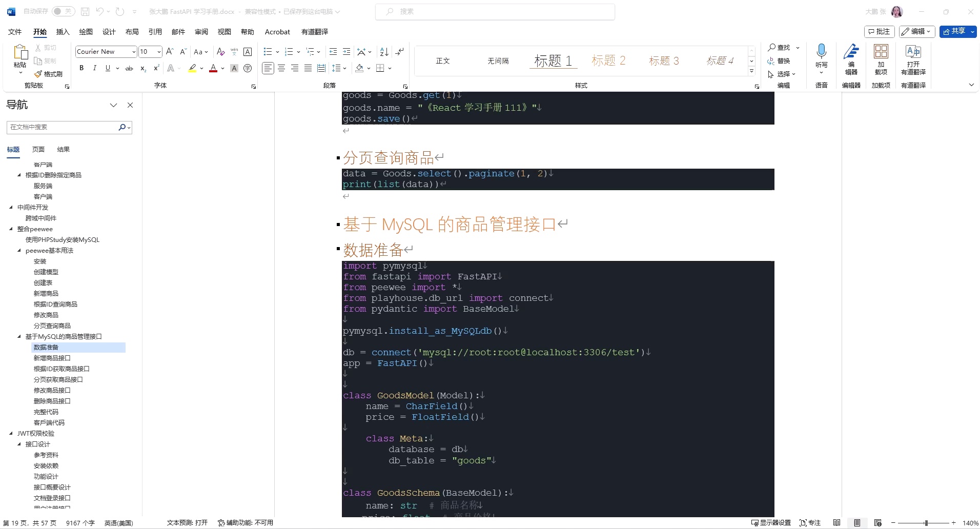
Task: Click the Save icon in quick access toolbar
Action: click(x=85, y=11)
